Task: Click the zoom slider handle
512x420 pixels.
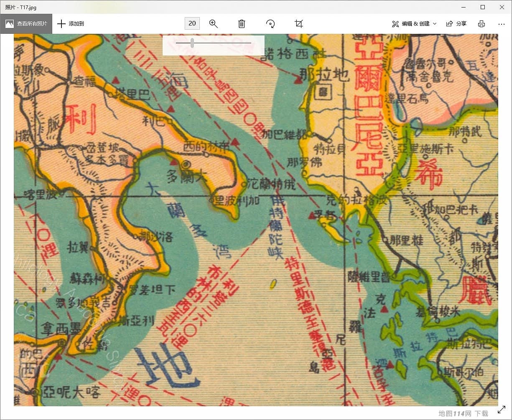Action: 192,43
